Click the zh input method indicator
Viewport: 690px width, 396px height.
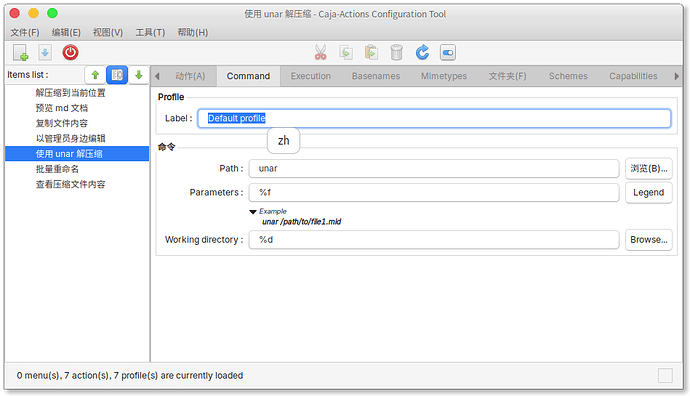283,141
